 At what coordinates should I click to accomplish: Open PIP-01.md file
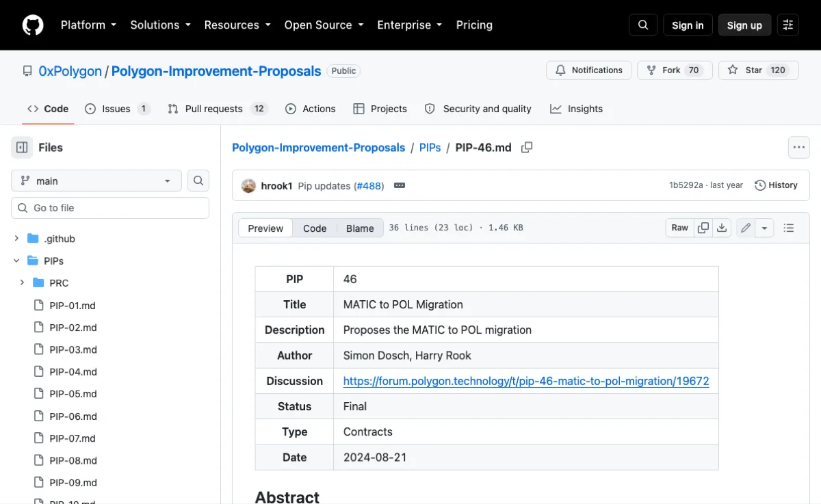[x=73, y=305]
